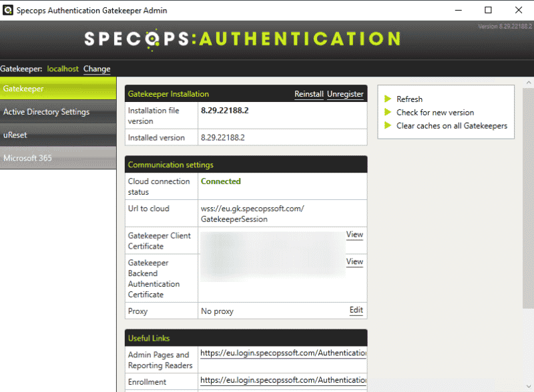The width and height of the screenshot is (534, 392).
Task: Click Reinstall in Gatekeeper Installation header
Action: [x=309, y=95]
